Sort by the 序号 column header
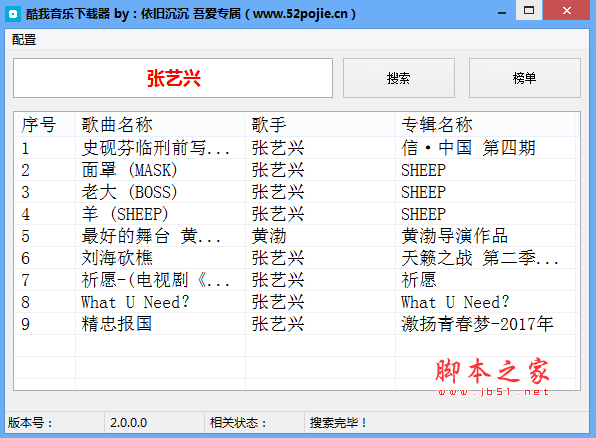This screenshot has height=438, width=596. 45,125
